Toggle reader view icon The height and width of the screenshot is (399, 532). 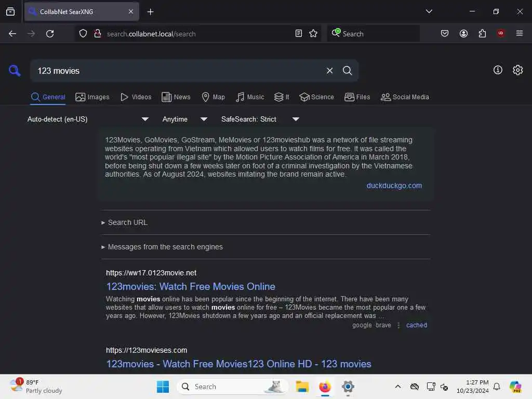299,33
